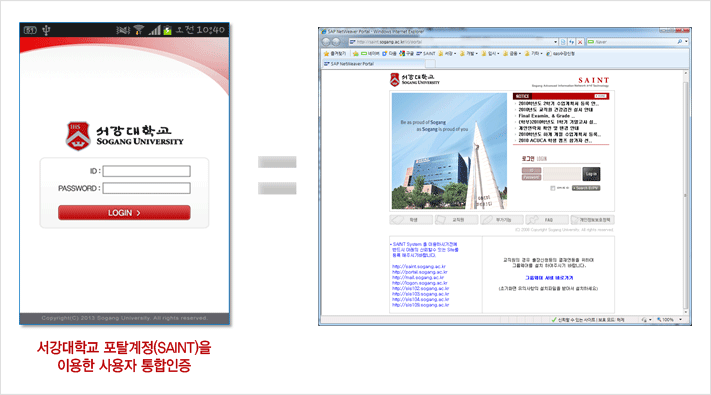Click the red stop loading icon
The height and width of the screenshot is (395, 711).
[x=580, y=42]
